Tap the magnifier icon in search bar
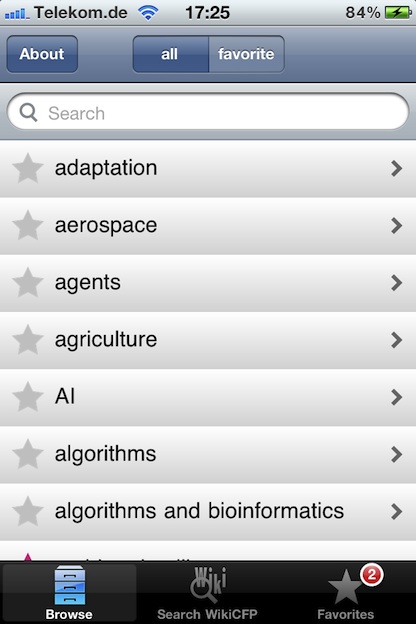This screenshot has height=624, width=416. coord(28,113)
